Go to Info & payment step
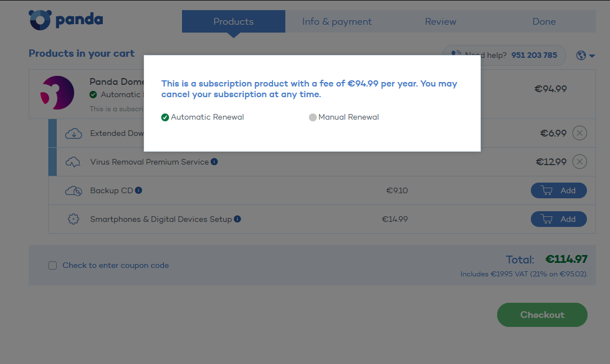Viewport: 610px width, 364px height. point(337,21)
